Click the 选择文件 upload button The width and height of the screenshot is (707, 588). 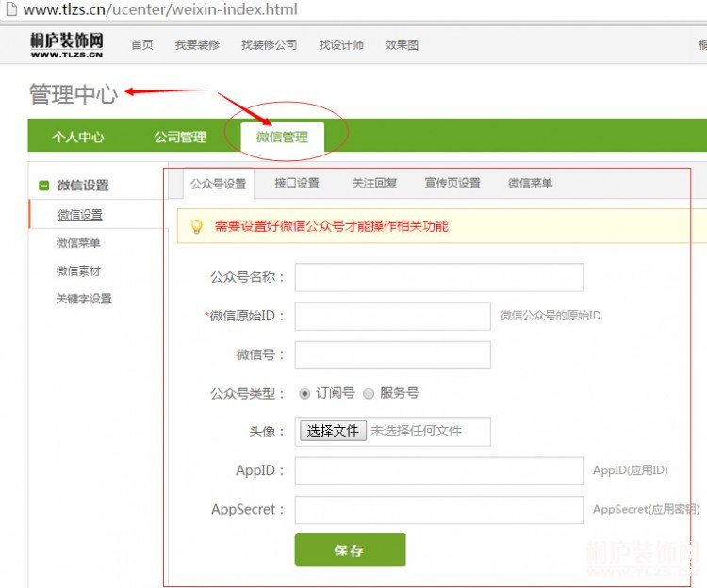coord(334,431)
